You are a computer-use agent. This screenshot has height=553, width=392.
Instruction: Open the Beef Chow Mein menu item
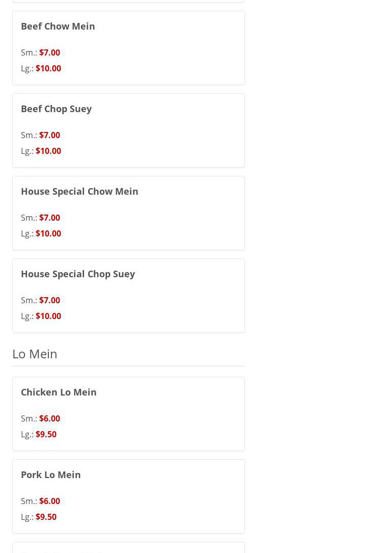click(58, 26)
